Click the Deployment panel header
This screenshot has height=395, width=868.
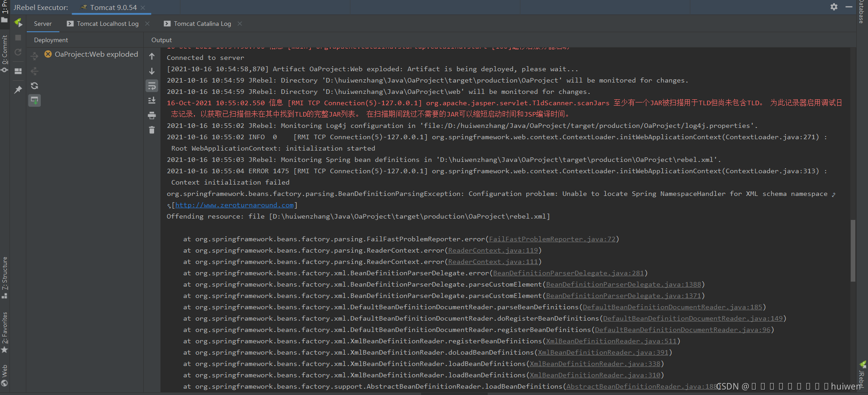[x=51, y=40]
